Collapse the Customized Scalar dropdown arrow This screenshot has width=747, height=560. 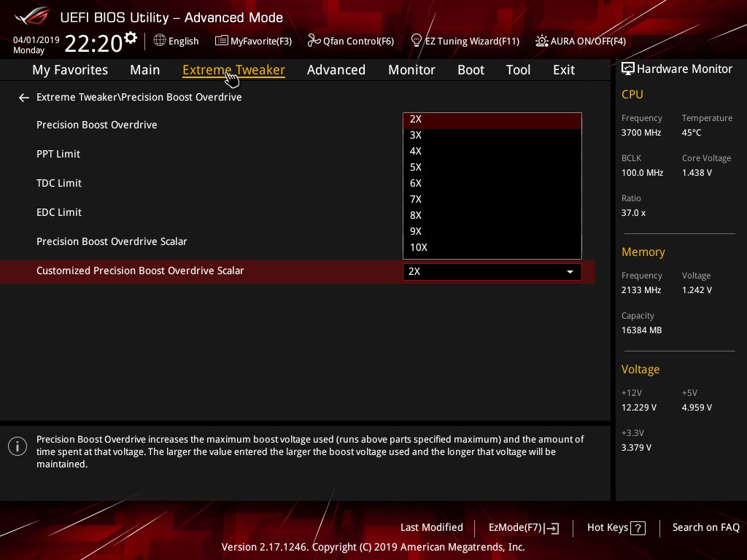pos(570,272)
